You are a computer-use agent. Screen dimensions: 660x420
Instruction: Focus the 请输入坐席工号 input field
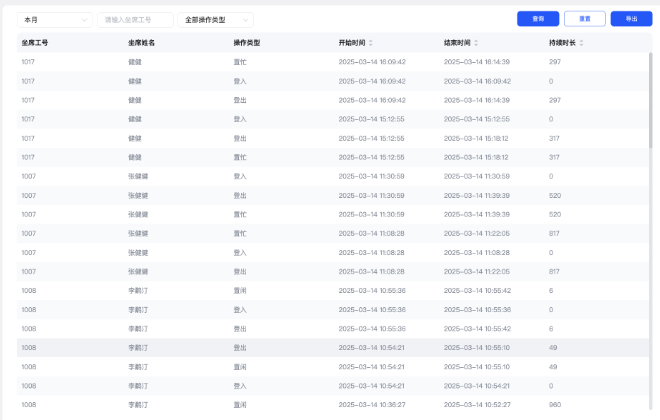coord(134,19)
